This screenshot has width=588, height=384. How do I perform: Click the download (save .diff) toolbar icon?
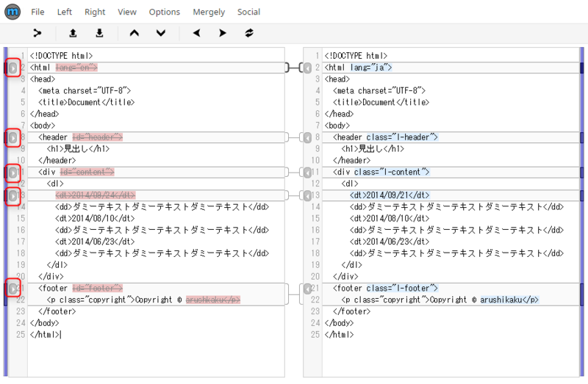[x=99, y=33]
